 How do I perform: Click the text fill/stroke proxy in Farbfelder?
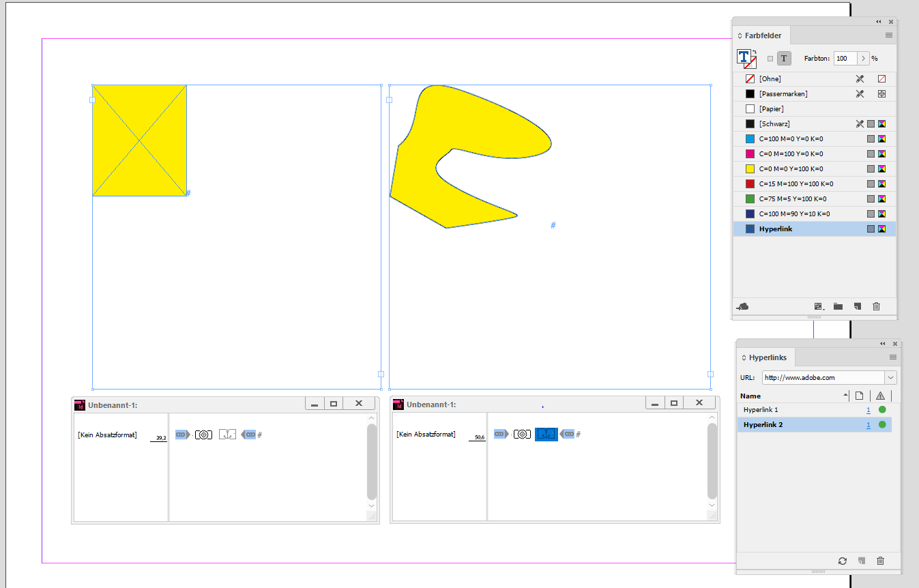pyautogui.click(x=746, y=59)
